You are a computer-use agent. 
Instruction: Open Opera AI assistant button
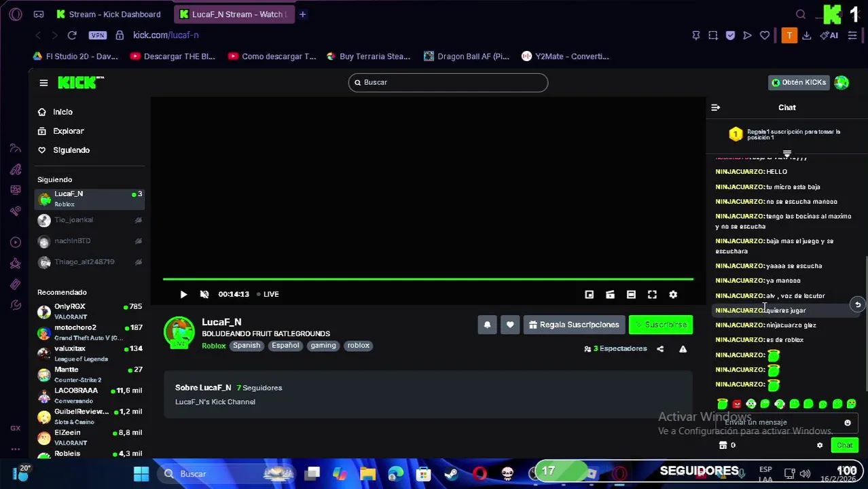[x=829, y=35]
